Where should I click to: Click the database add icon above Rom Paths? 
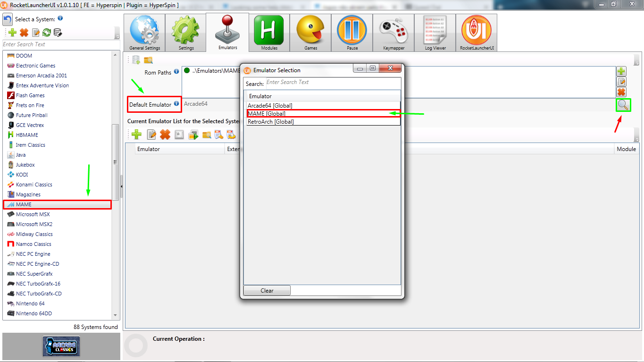click(136, 60)
